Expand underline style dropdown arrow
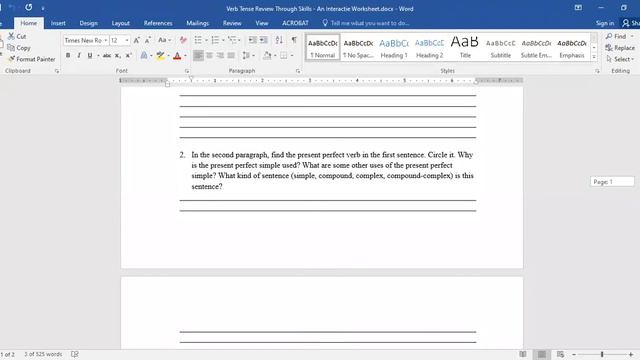The image size is (640, 360). coord(98,56)
